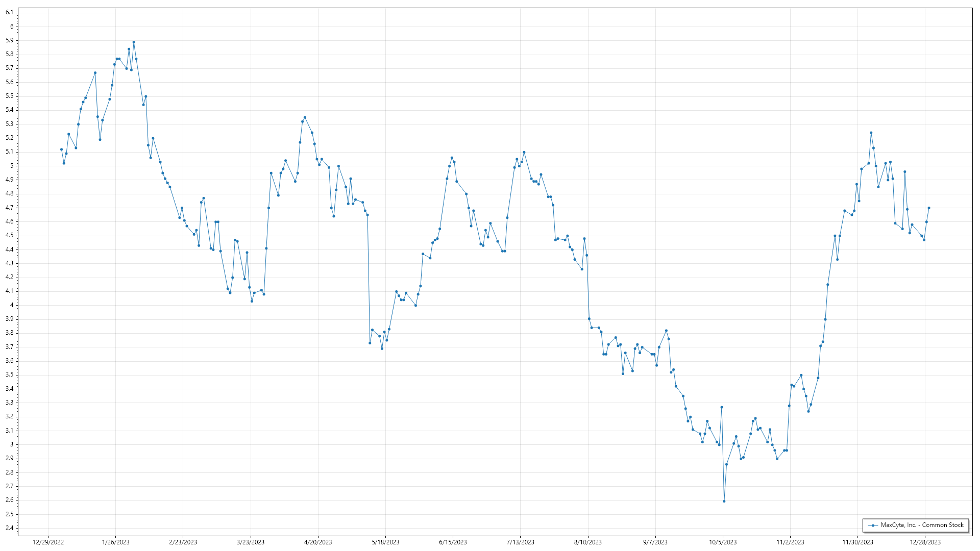980x551 pixels.
Task: Click the December peak point near 5.24
Action: [871, 133]
